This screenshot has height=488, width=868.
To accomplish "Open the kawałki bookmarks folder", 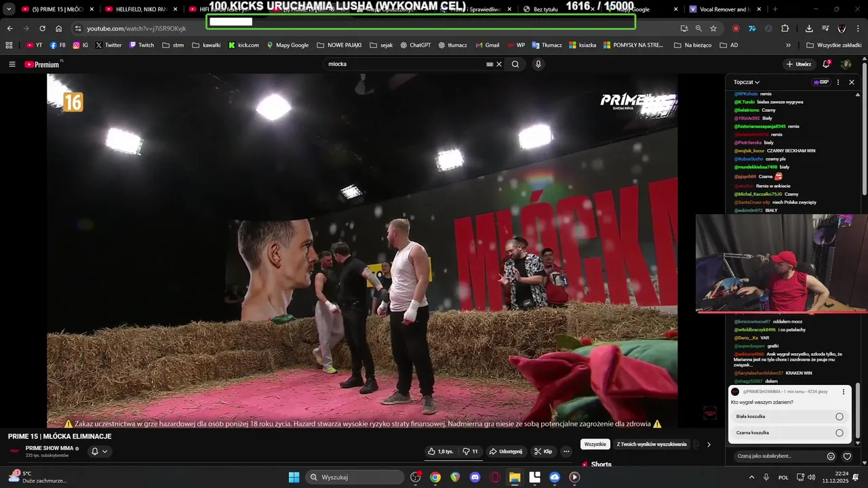I will pos(206,45).
